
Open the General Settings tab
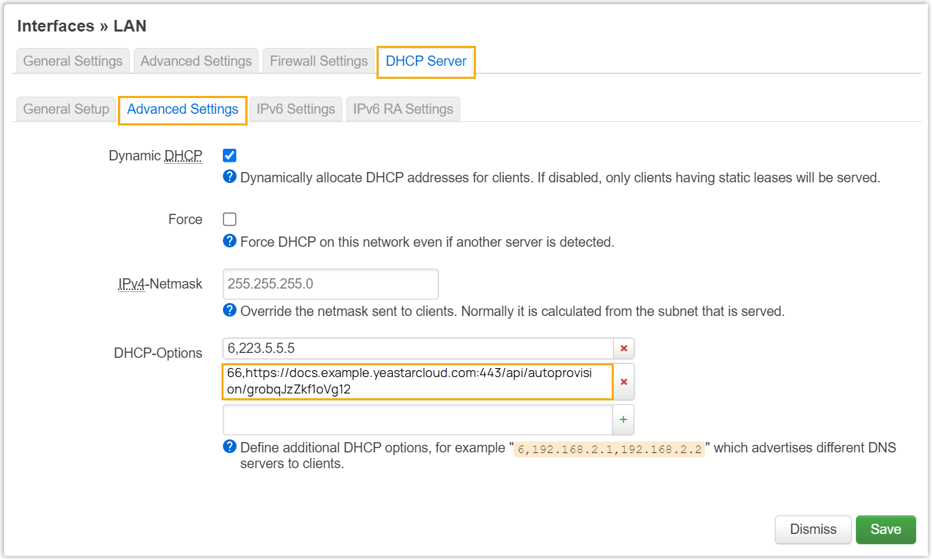tap(73, 61)
